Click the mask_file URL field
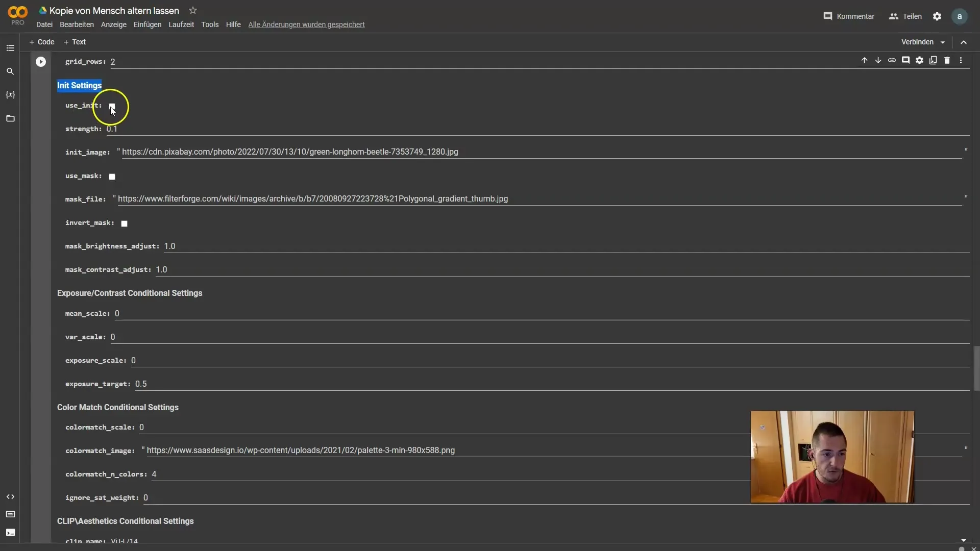This screenshot has width=980, height=551. pos(540,199)
